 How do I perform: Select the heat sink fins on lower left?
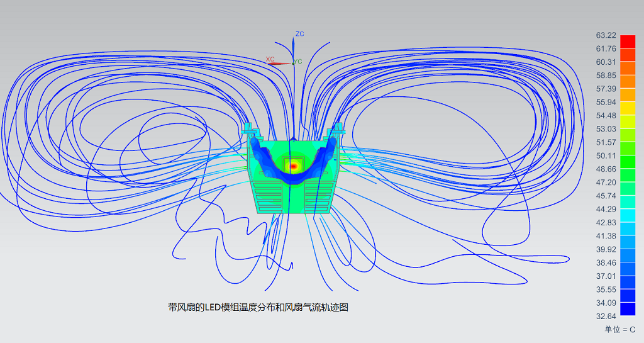coord(269,198)
